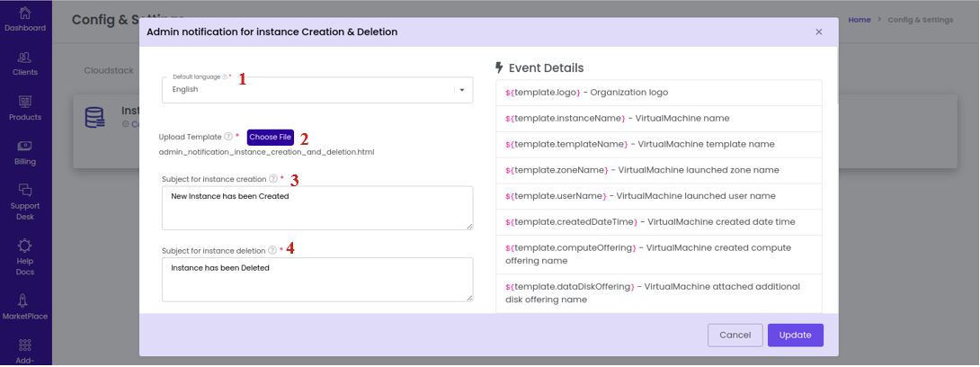The height and width of the screenshot is (367, 980).
Task: Switch to the Cloudstack tab
Action: [x=109, y=71]
